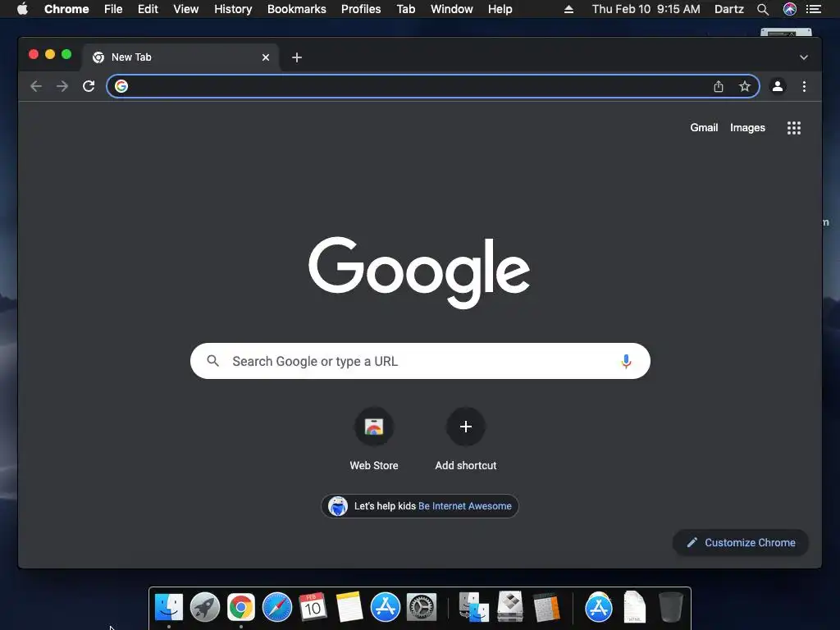840x630 pixels.
Task: Click the Search Google or type a URL box
Action: [x=420, y=361]
